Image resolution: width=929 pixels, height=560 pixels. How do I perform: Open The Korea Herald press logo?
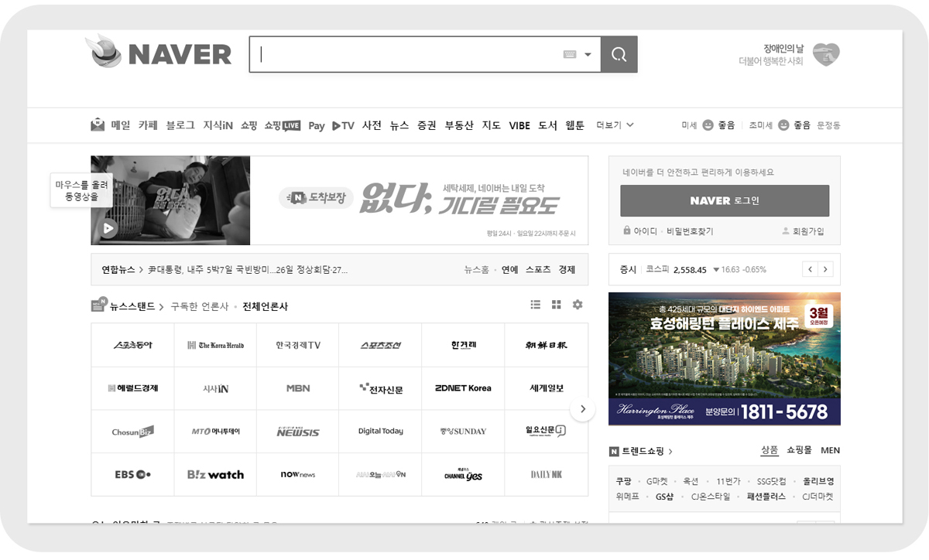[x=215, y=345]
